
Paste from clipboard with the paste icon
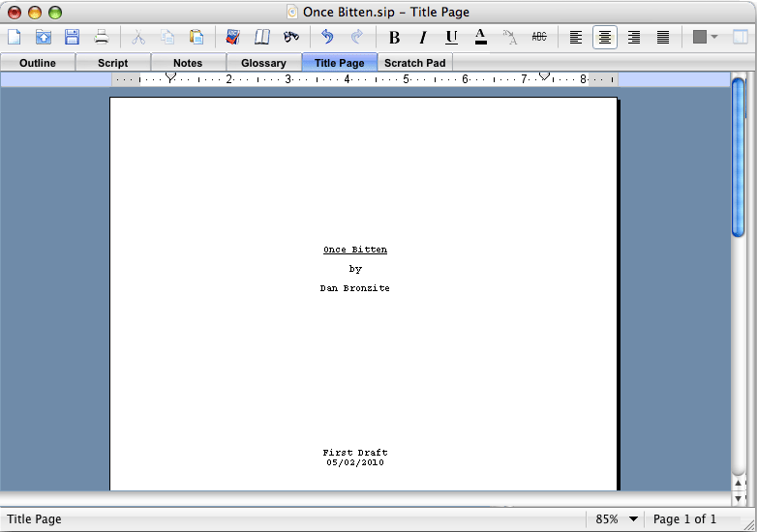197,37
